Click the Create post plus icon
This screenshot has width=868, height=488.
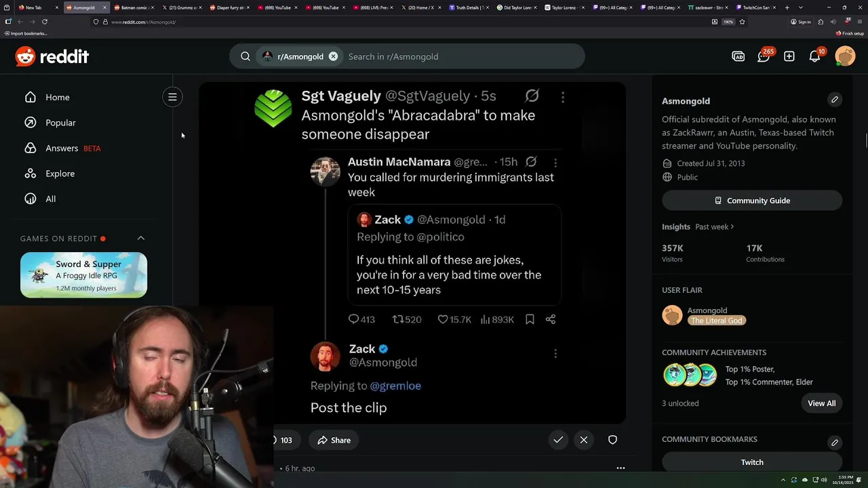tap(789, 56)
